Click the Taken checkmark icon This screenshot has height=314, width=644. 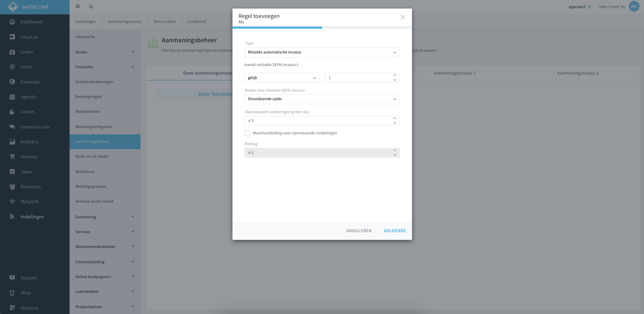coord(12,172)
